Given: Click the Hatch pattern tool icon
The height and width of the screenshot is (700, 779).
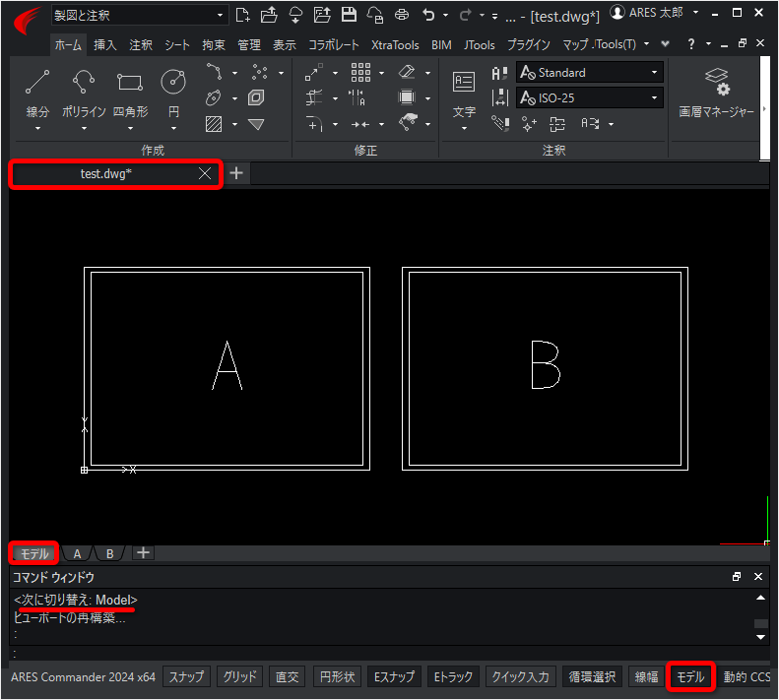Looking at the screenshot, I should click(x=214, y=124).
